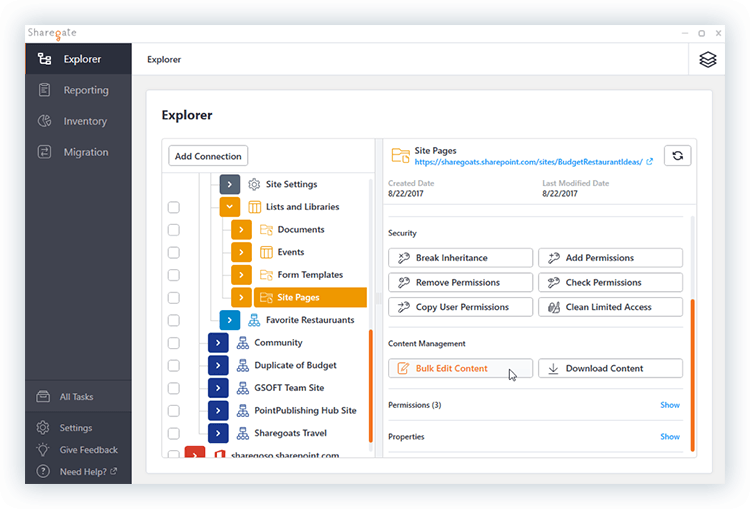Screen dimensions: 750x509
Task: Click the Events list icon
Action: pos(266,252)
